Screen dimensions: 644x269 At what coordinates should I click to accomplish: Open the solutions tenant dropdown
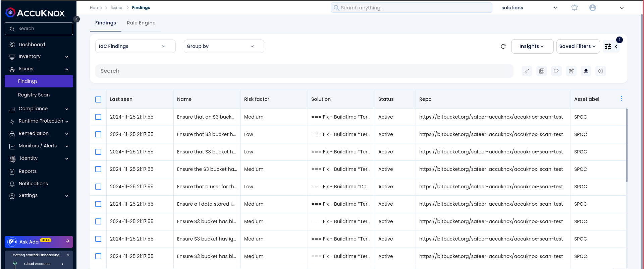529,8
